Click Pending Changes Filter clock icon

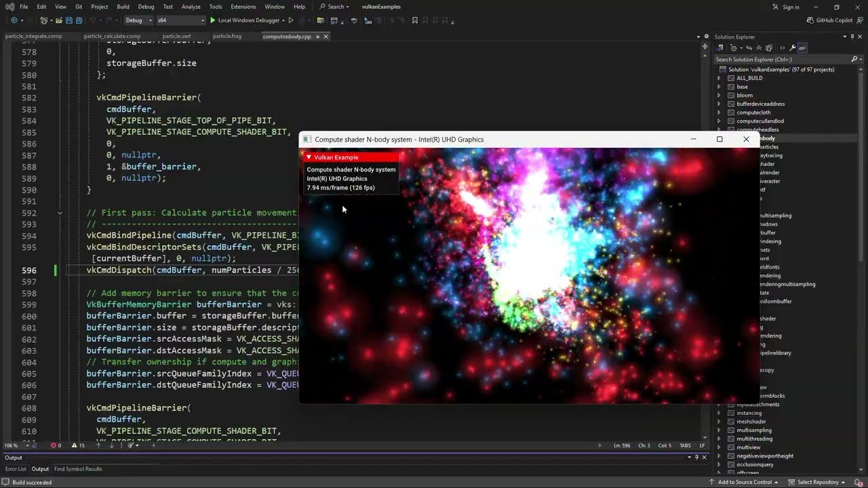[x=733, y=48]
